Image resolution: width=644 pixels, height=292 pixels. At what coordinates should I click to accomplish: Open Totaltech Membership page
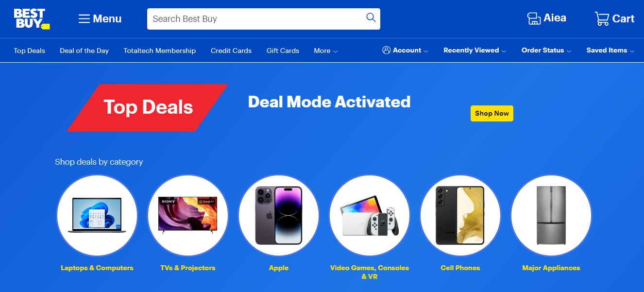click(x=160, y=51)
